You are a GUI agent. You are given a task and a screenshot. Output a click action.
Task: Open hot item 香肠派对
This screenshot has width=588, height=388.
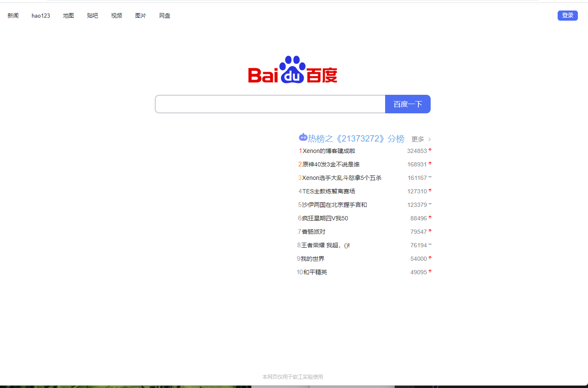(313, 232)
